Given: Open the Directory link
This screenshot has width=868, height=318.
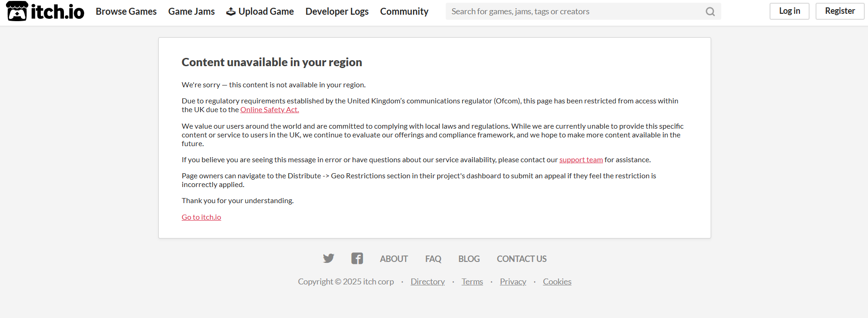Looking at the screenshot, I should [x=428, y=282].
